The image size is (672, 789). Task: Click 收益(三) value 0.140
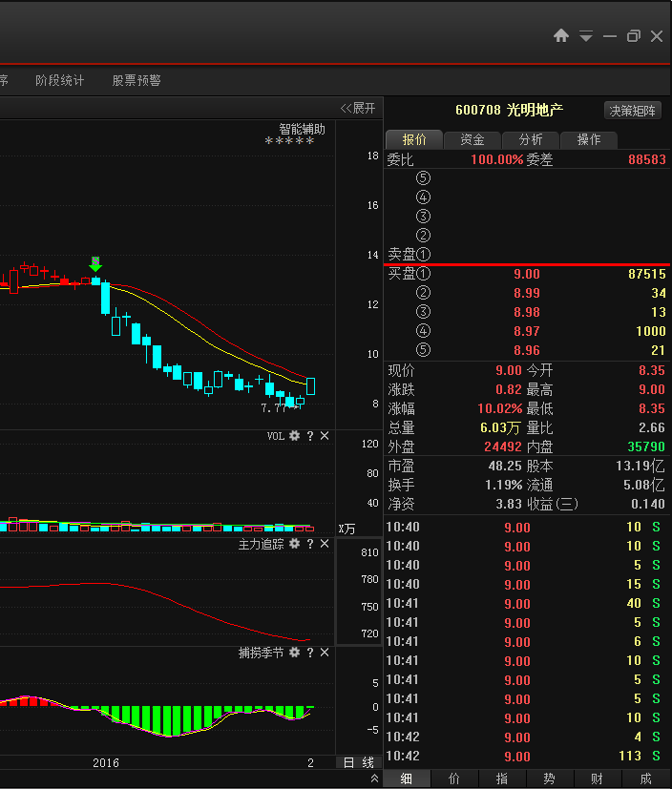(648, 504)
